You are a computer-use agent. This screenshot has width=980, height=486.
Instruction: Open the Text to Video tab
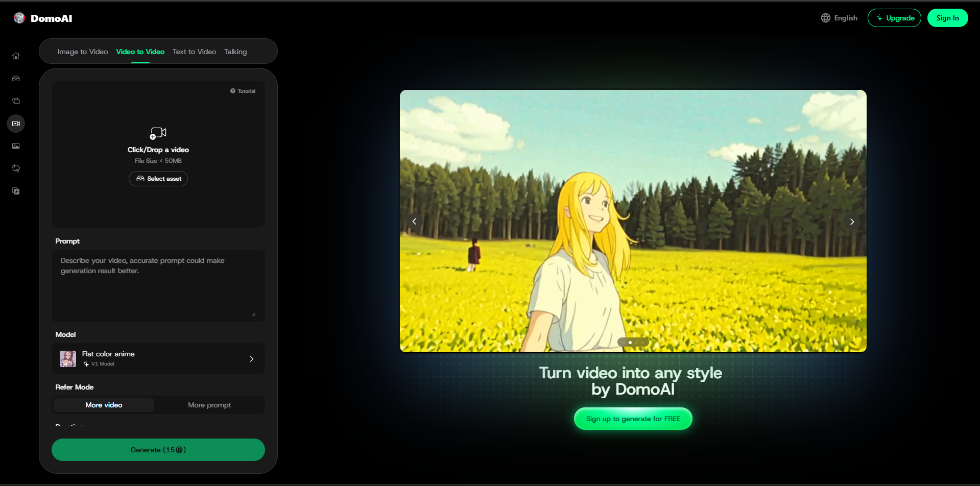(x=194, y=52)
